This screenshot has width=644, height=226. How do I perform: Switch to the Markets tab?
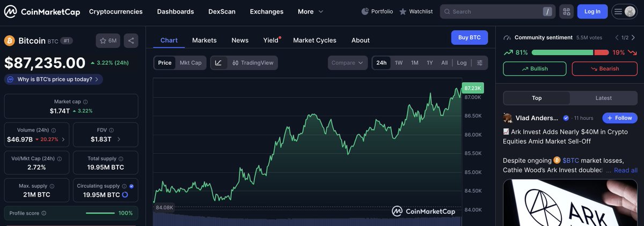point(204,40)
